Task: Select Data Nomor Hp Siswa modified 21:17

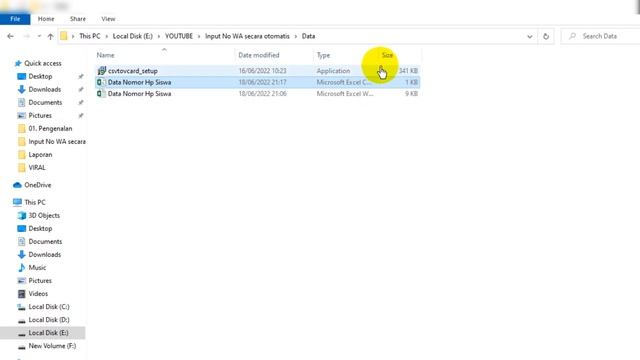Action: [x=258, y=82]
